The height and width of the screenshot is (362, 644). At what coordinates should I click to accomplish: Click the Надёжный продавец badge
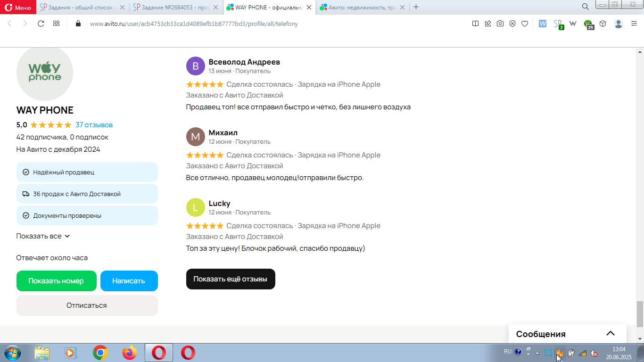[87, 172]
